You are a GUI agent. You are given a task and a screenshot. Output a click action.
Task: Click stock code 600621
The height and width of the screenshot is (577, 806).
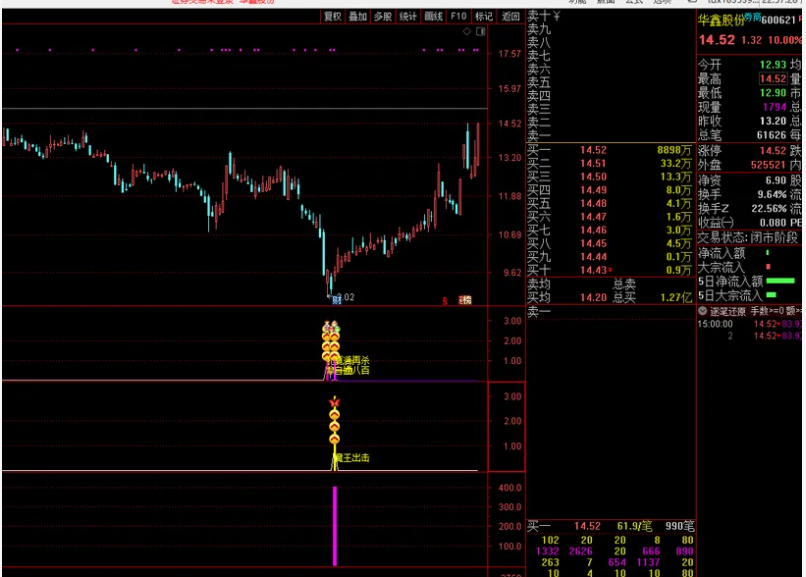point(778,20)
